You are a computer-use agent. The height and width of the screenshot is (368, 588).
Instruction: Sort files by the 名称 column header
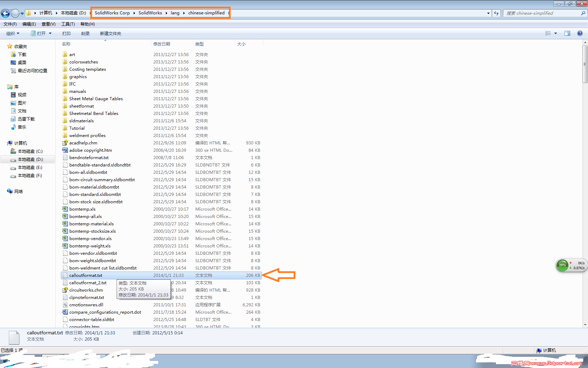click(66, 44)
